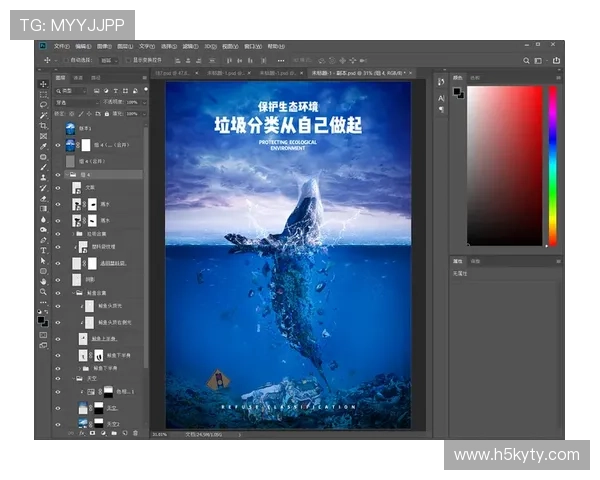Select the Lasso tool
The width and height of the screenshot is (600, 480).
(43, 104)
